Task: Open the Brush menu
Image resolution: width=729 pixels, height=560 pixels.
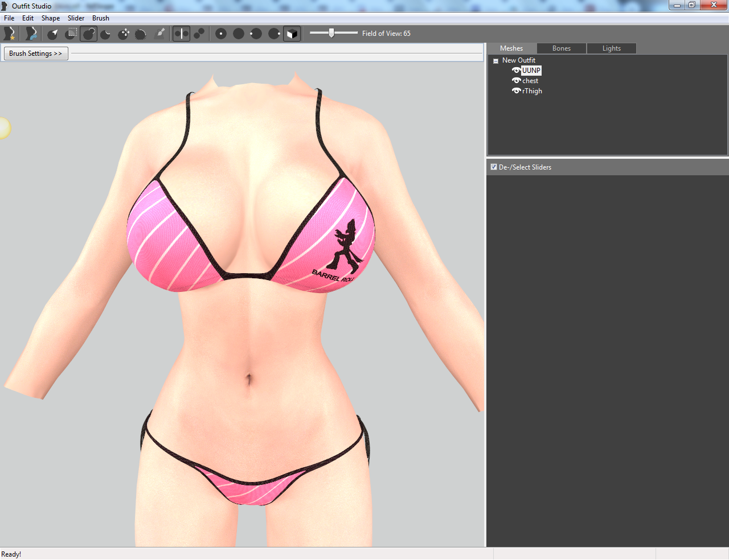Action: pyautogui.click(x=101, y=18)
